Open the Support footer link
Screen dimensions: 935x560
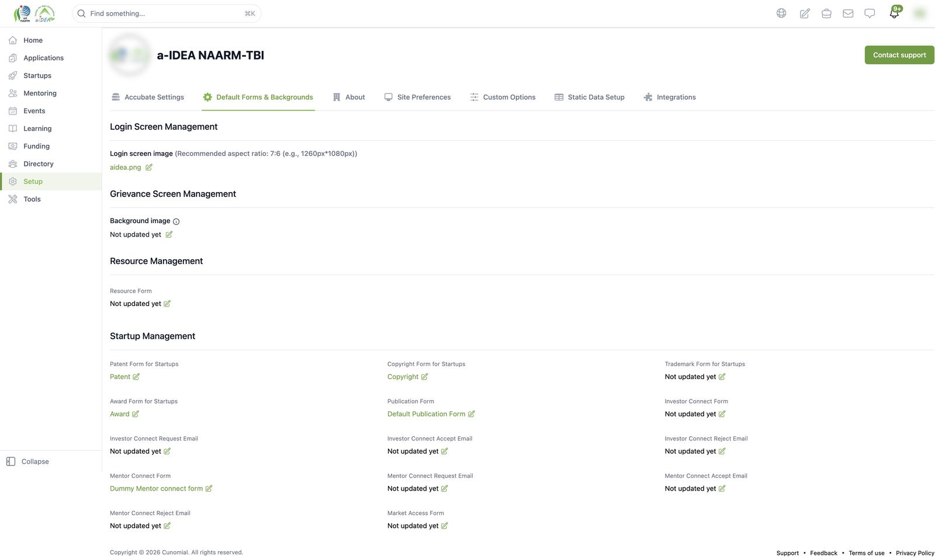coord(787,553)
